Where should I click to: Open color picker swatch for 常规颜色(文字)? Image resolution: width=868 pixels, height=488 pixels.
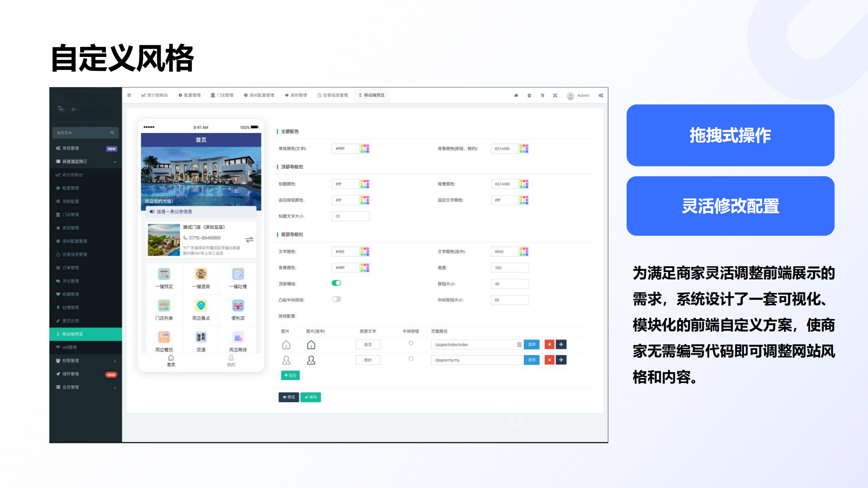365,149
